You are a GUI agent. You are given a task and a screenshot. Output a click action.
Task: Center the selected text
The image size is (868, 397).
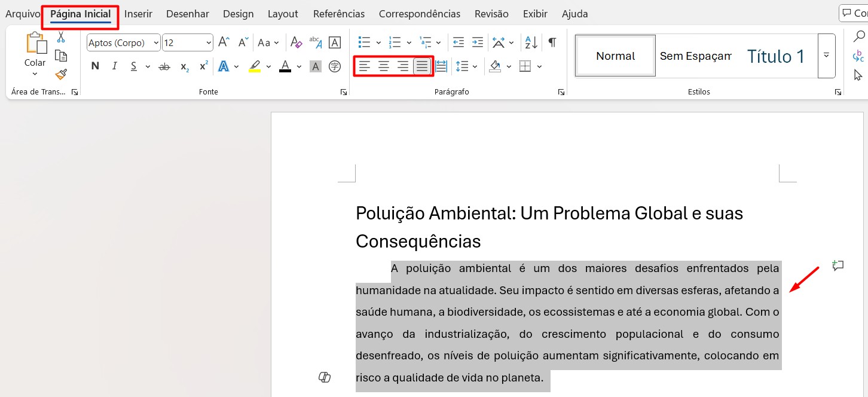click(x=384, y=66)
